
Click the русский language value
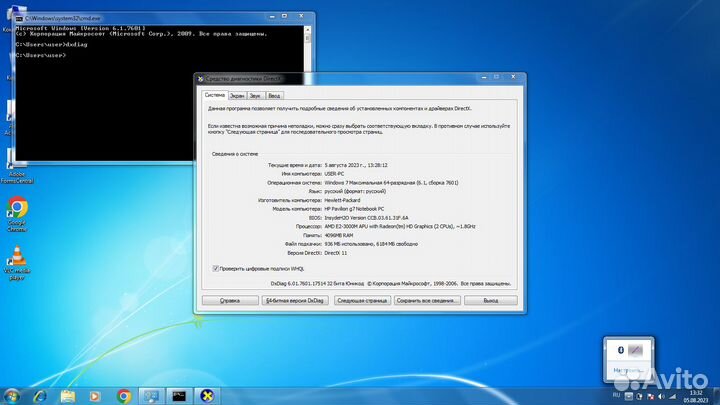(x=355, y=191)
